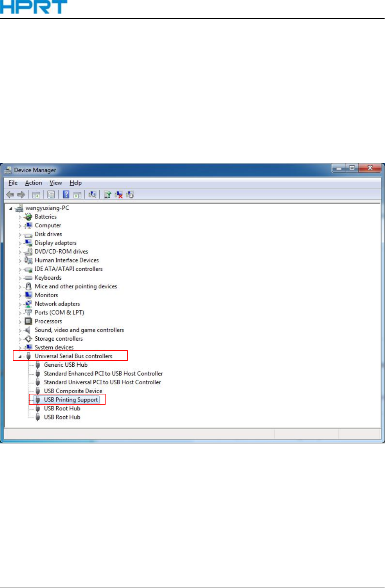Click the Sound, video and game controllers icon
The height and width of the screenshot is (588, 385).
coord(28,330)
